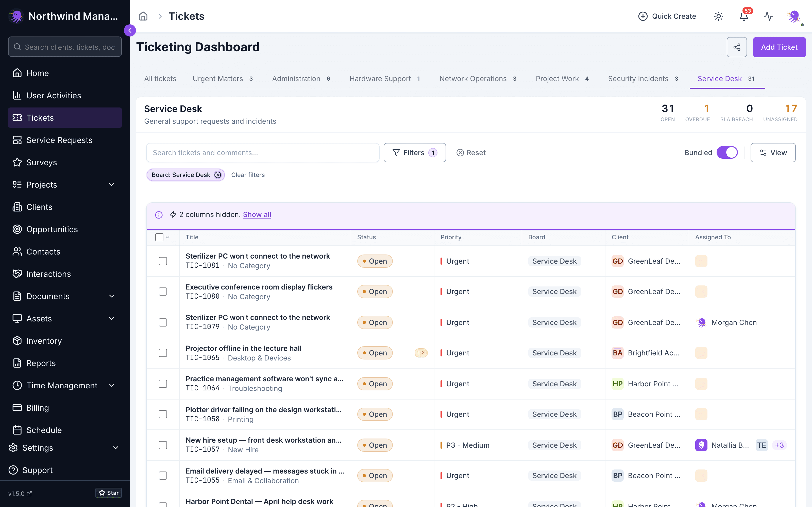Click the notifications bell icon
Viewport: 812px width, 507px height.
click(x=744, y=16)
